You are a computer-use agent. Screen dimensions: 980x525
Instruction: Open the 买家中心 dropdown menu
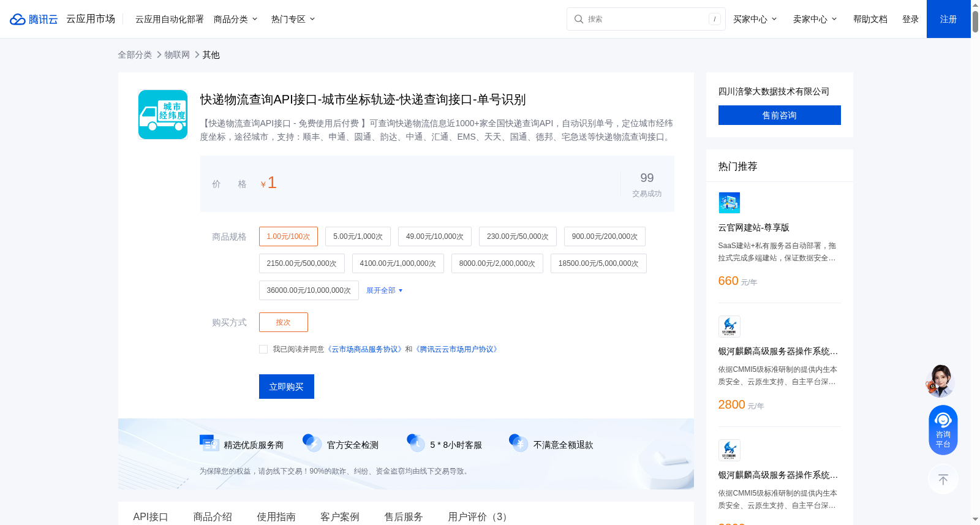755,19
